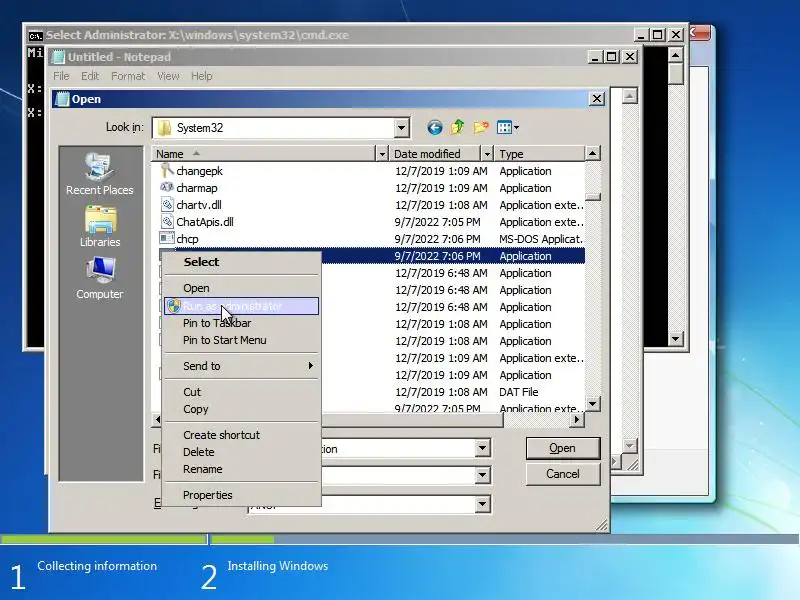
Task: Select the changepk file icon
Action: pyautogui.click(x=167, y=170)
